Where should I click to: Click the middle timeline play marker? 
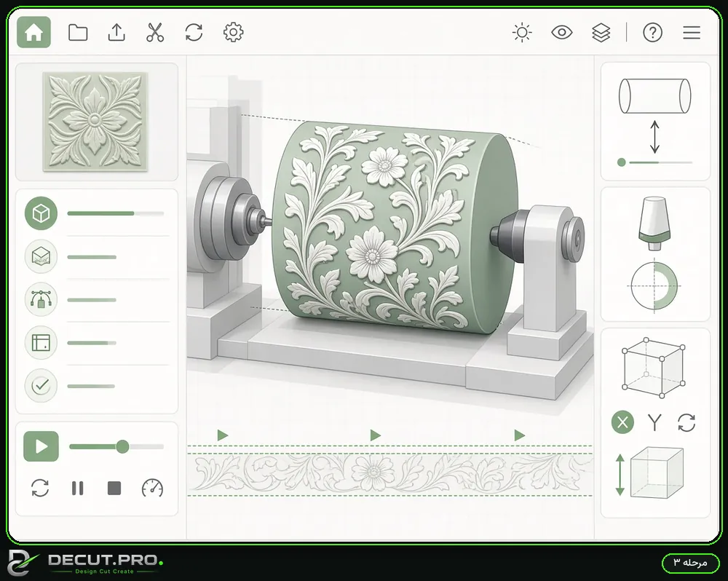click(x=375, y=435)
